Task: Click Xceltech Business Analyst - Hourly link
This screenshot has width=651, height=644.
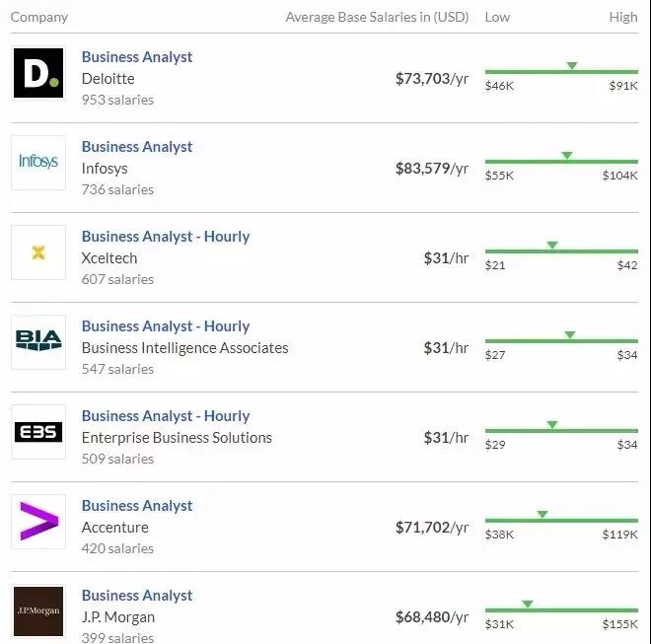Action: point(166,237)
